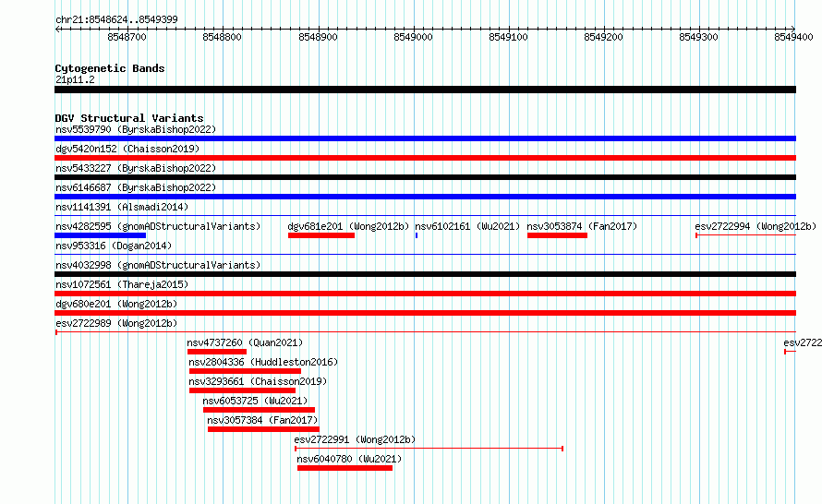Open the nsv6146687 (ByrskaBishop2022) label
The width and height of the screenshot is (822, 504).
(x=136, y=187)
